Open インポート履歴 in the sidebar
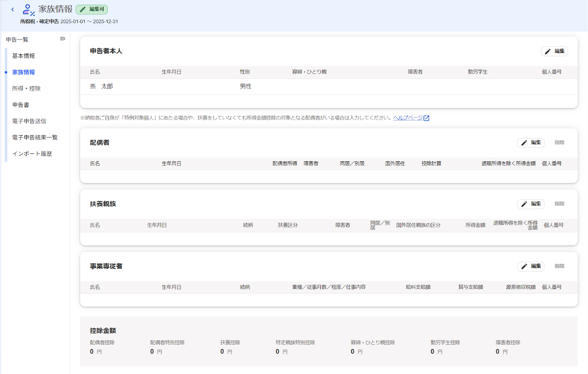Screen dimensions: 588x374 tap(32, 154)
